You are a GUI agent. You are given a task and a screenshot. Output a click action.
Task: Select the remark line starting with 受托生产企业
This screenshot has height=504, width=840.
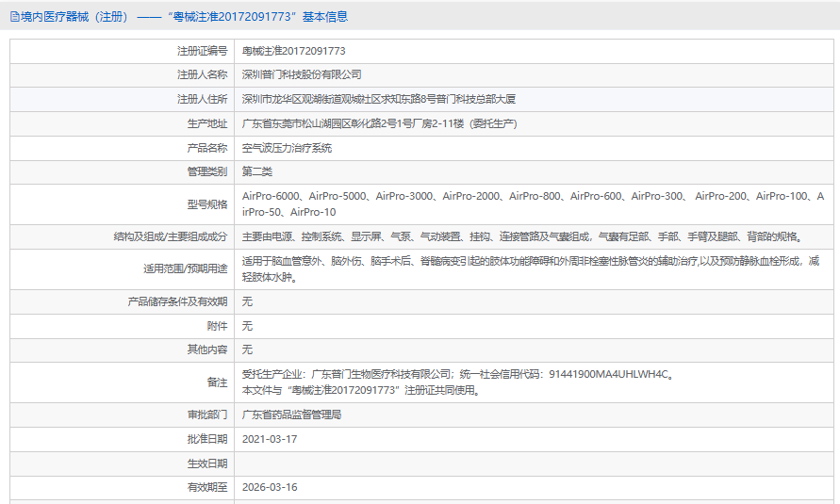click(458, 375)
